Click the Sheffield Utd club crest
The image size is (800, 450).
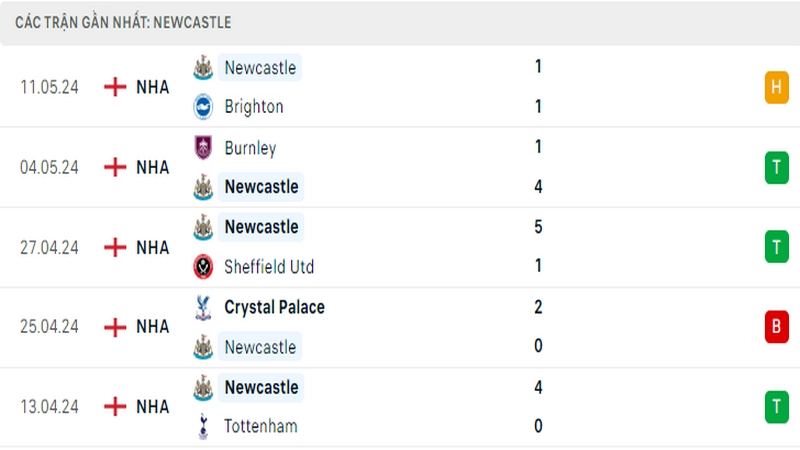203,267
